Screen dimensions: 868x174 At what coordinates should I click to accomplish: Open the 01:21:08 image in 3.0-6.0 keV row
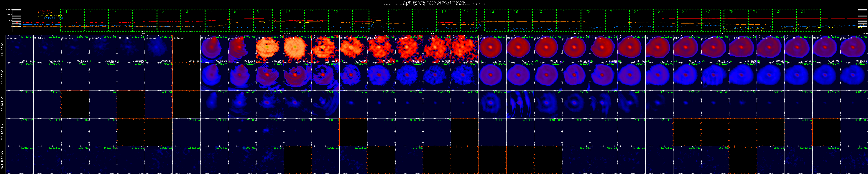(854, 48)
